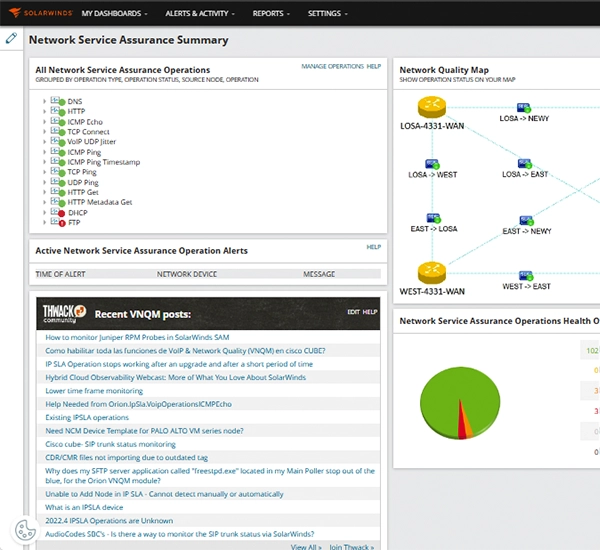Screen dimensions: 600x550
Task: Click the DHCP red status icon
Action: 58,212
